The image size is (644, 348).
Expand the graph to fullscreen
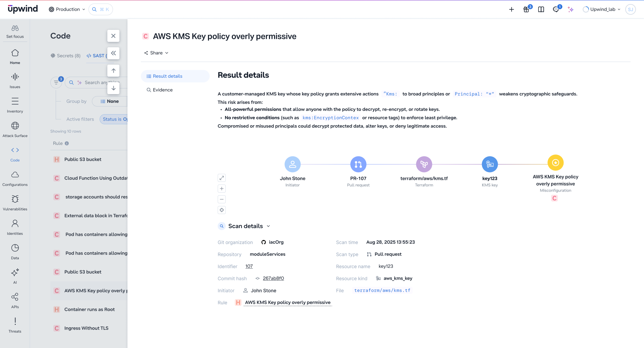point(222,178)
